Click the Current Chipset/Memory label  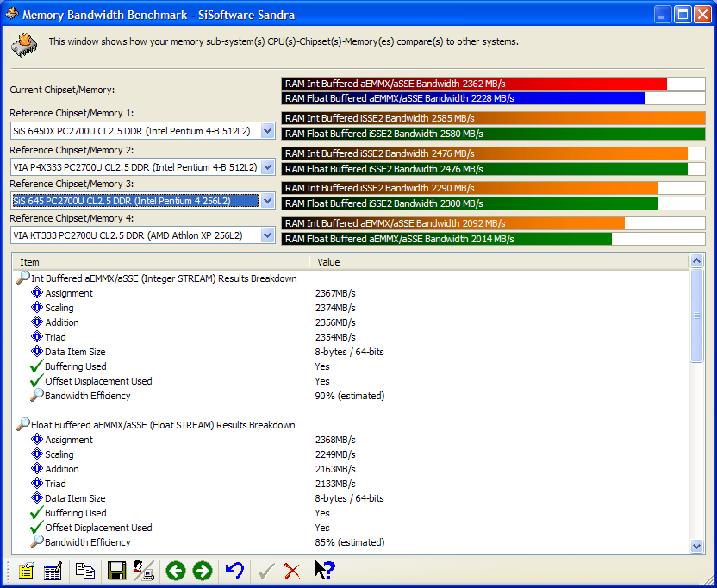62,90
